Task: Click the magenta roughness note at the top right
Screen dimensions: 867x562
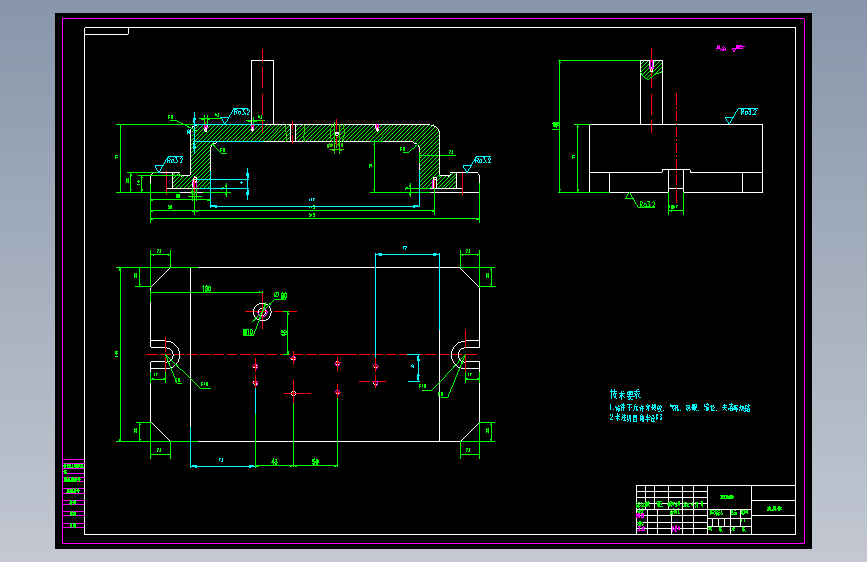Action: click(730, 49)
